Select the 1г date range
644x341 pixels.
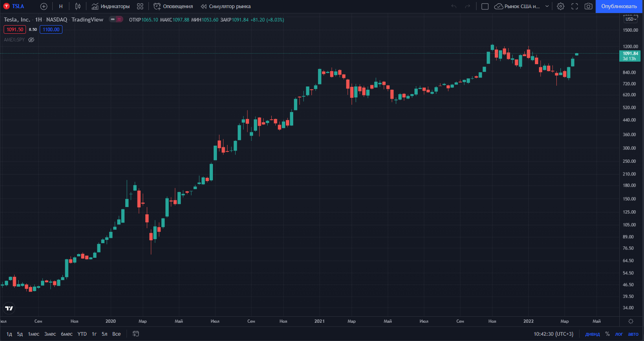94,334
